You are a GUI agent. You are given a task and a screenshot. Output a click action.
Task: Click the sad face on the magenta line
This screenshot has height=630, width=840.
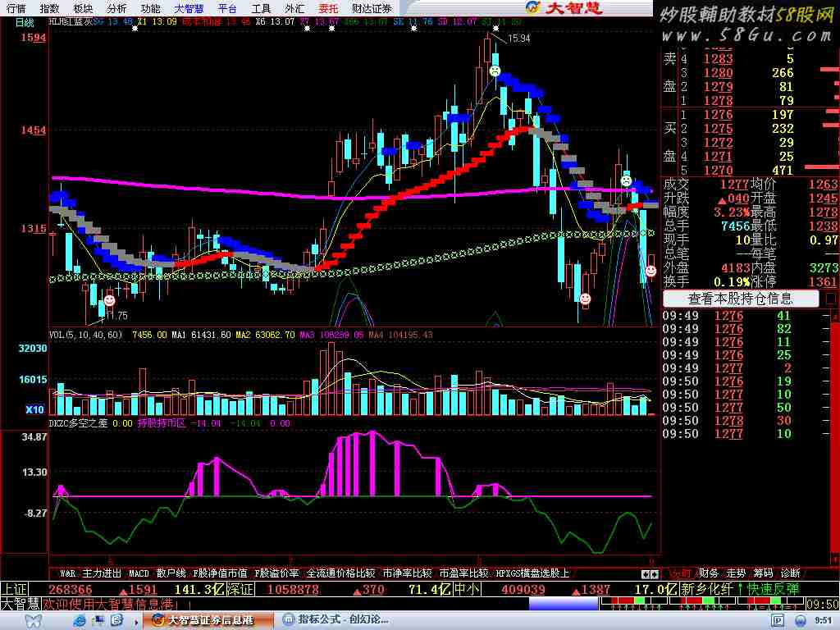[x=626, y=180]
